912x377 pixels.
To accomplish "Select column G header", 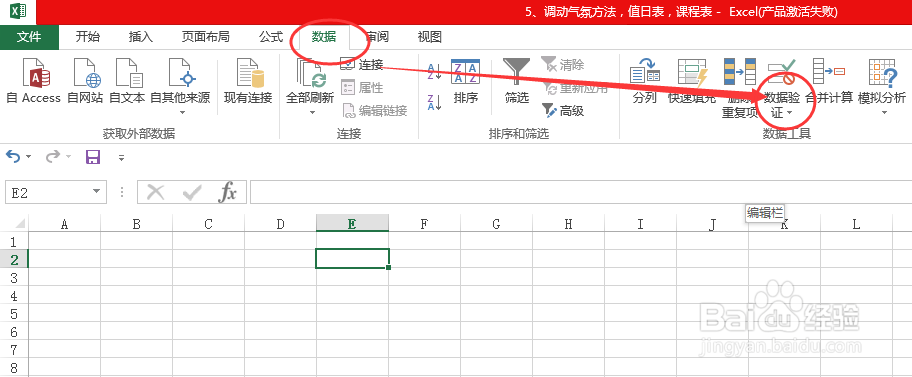I will [x=497, y=224].
